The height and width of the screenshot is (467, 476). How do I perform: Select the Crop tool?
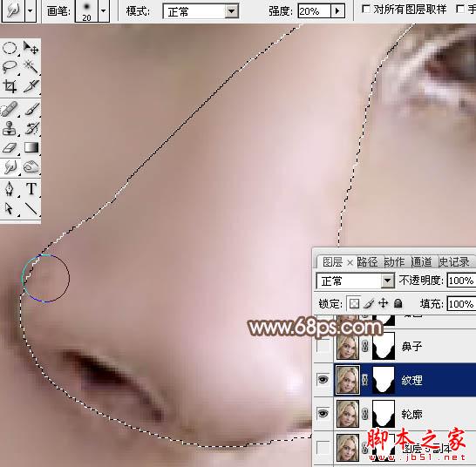pyautogui.click(x=10, y=86)
